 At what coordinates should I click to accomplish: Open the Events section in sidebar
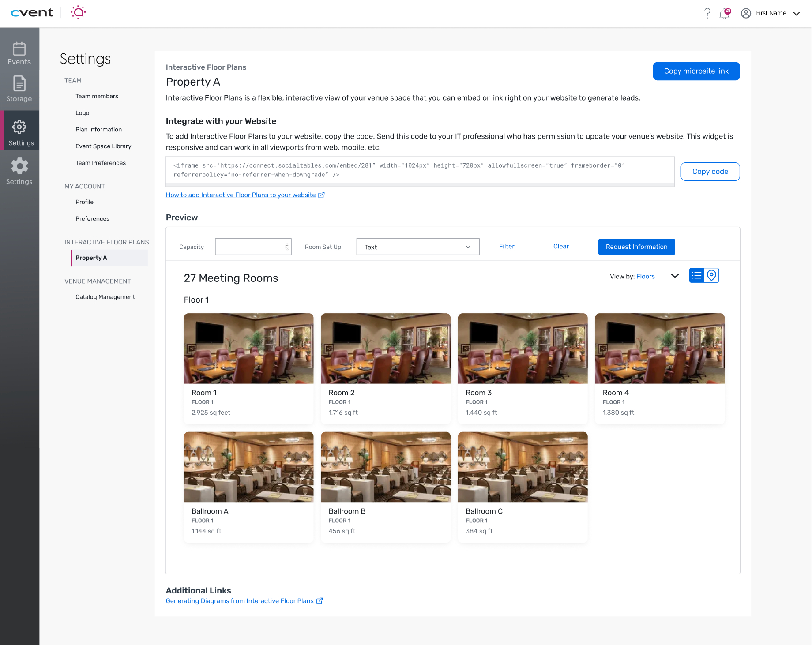19,54
